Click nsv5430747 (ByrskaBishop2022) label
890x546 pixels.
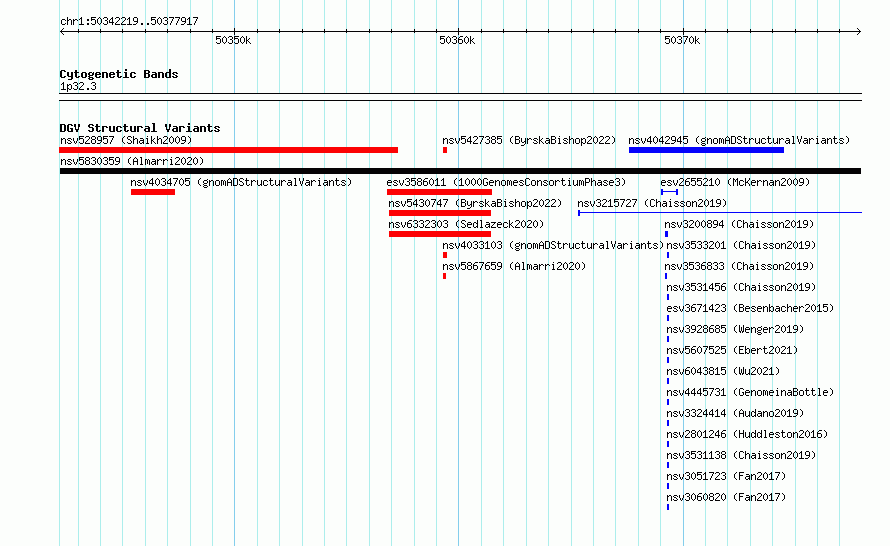(475, 203)
